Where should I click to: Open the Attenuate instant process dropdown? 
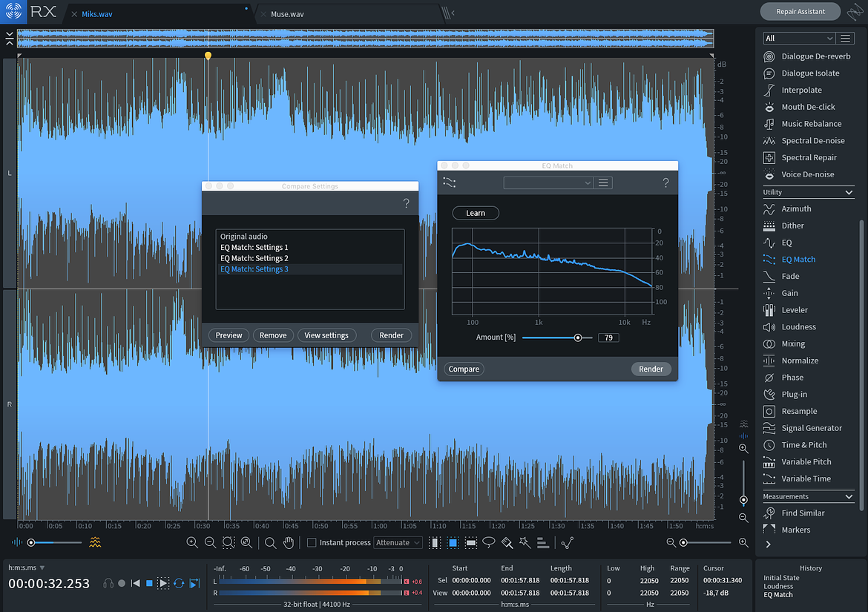398,543
